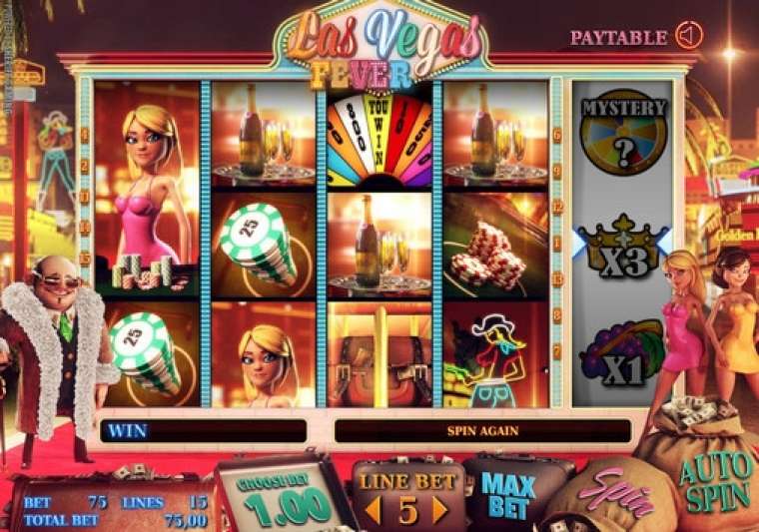Select the blonde woman in pink dress symbol

147,190
